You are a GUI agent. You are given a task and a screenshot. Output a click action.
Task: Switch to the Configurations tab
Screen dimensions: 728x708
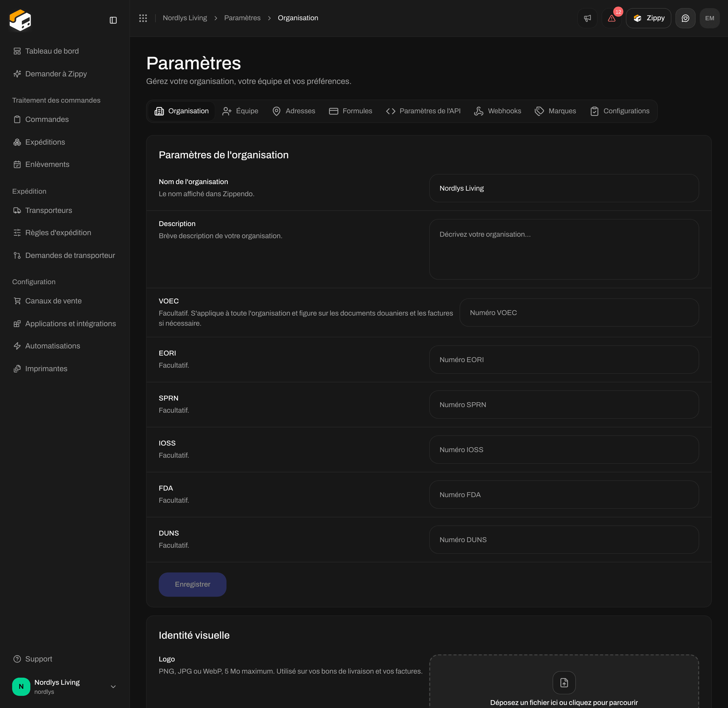620,111
